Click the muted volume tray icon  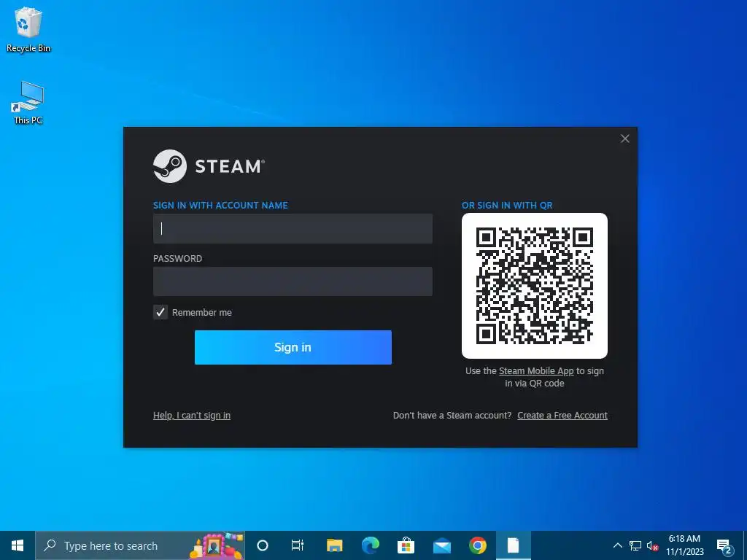coord(652,545)
